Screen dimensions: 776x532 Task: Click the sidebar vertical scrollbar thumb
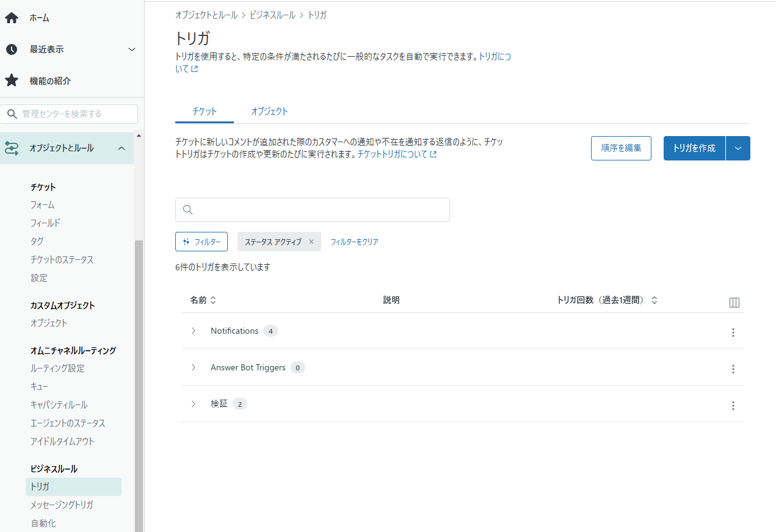point(139,386)
